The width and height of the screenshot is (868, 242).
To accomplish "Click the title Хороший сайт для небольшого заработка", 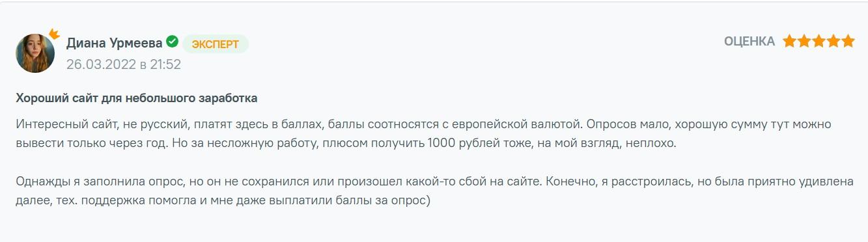I will [x=137, y=98].
